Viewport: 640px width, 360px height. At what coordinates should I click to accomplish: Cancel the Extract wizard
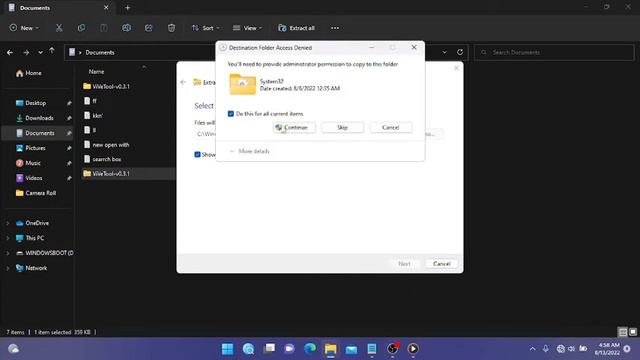point(442,264)
